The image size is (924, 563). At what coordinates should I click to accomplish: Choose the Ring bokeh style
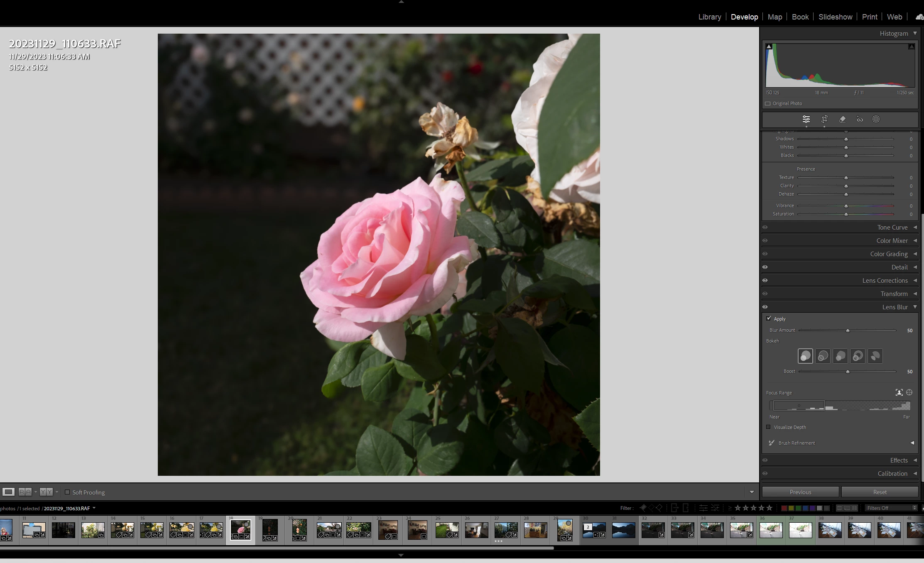858,356
